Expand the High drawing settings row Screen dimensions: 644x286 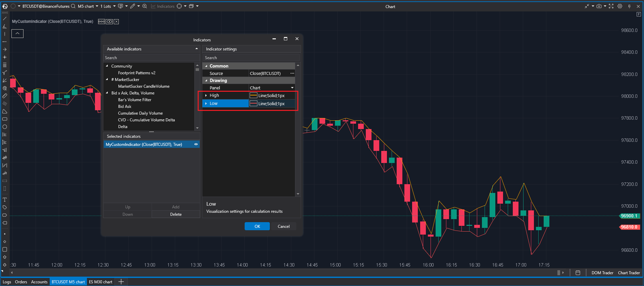click(x=206, y=95)
